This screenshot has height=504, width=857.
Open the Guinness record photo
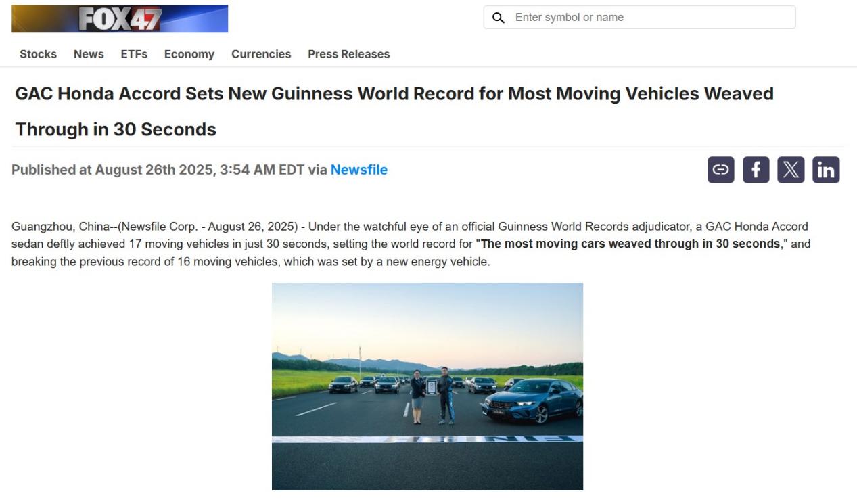[x=427, y=386]
